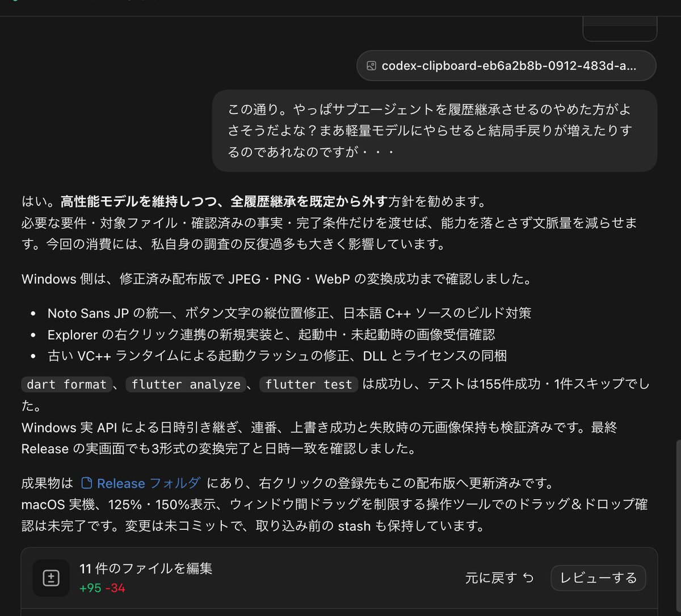Open the codex-clipboard image attachment chip
Image resolution: width=681 pixels, height=616 pixels.
pos(506,66)
